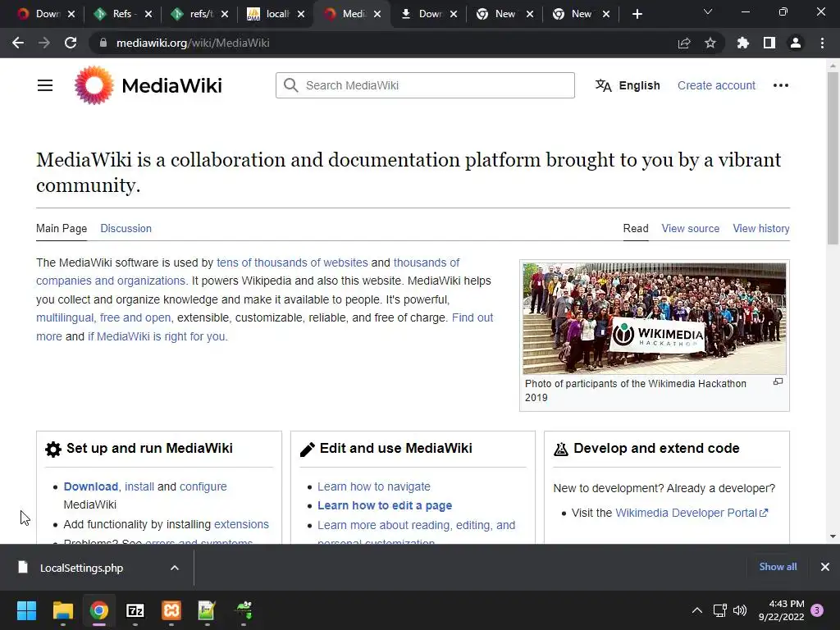Screen dimensions: 840x630
Task: Click Show all downloads
Action: point(778,567)
